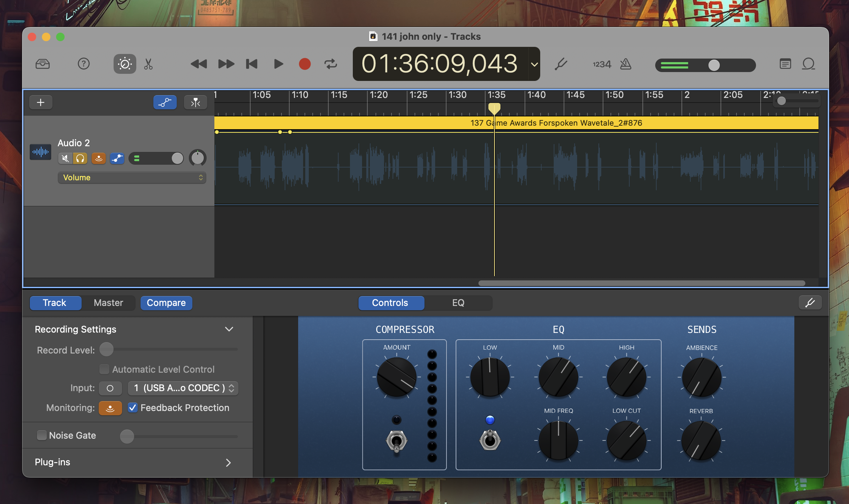Enable the Record button
The width and height of the screenshot is (849, 504).
coord(304,64)
